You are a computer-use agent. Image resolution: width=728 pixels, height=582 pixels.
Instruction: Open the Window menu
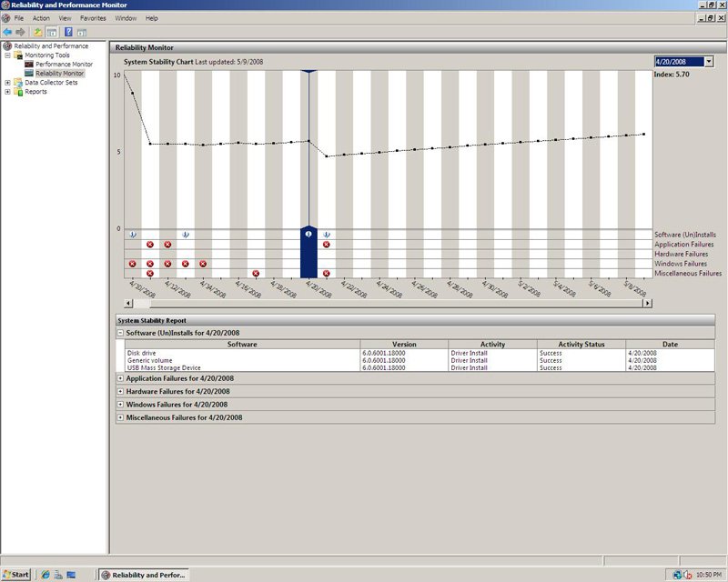126,18
